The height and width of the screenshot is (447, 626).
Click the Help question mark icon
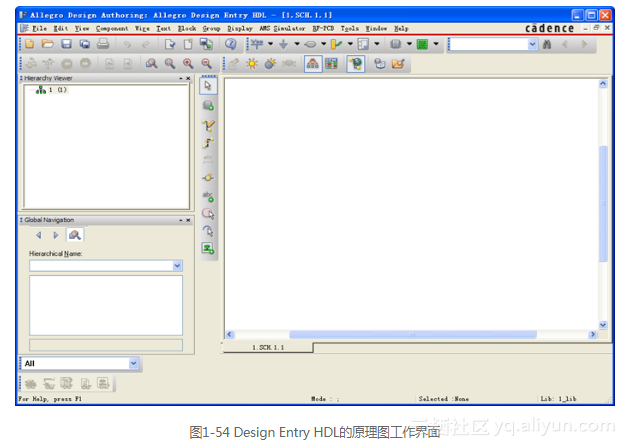[230, 44]
